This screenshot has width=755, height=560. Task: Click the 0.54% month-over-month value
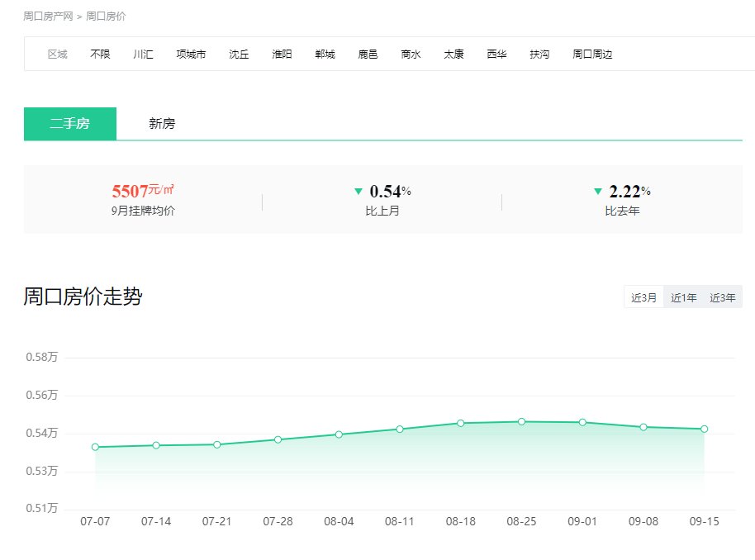[x=391, y=191]
